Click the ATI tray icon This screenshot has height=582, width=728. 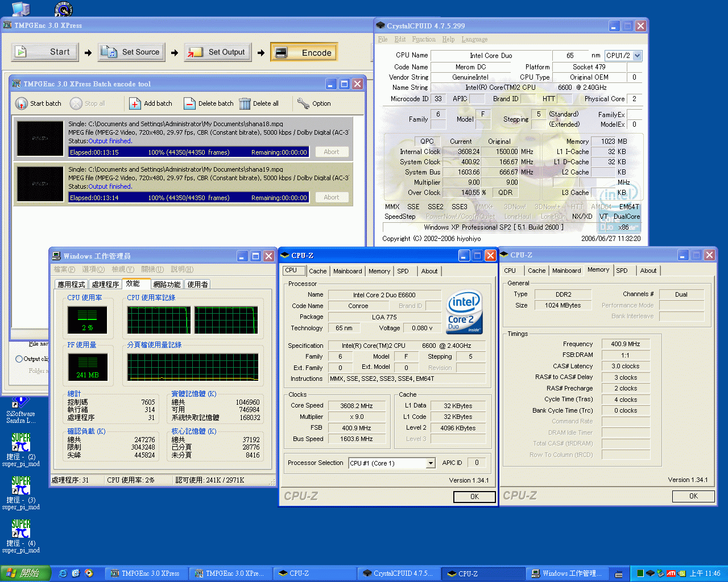(671, 573)
